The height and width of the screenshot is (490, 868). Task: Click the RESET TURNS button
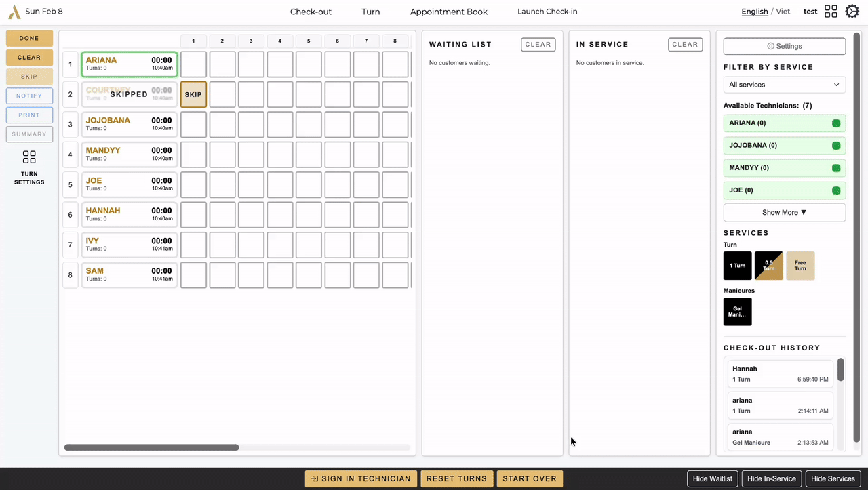pyautogui.click(x=456, y=478)
